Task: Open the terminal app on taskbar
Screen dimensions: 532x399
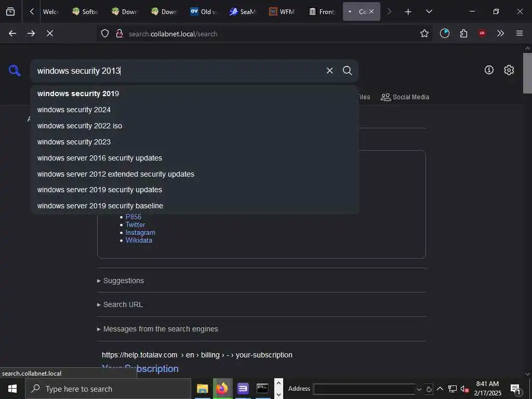Action: 262,389
